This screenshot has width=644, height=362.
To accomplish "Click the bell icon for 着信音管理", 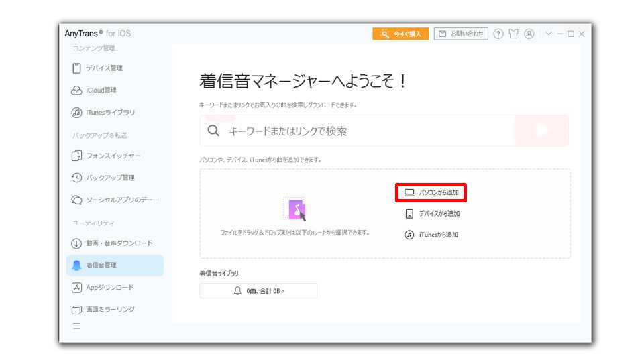I will click(x=76, y=265).
